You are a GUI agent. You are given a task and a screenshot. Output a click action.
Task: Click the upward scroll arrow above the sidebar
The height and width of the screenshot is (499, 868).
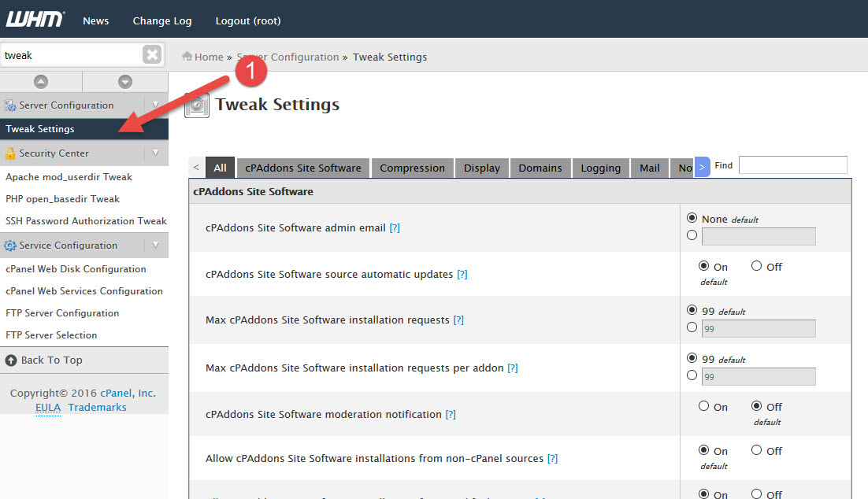pos(41,81)
